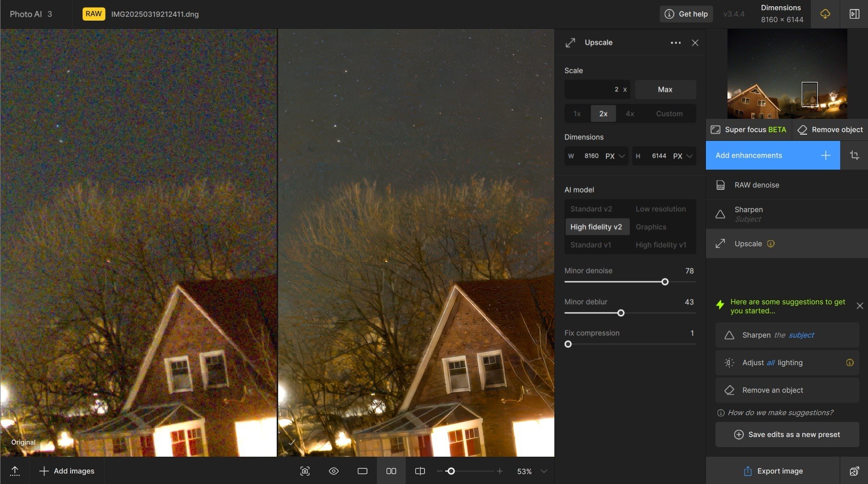Click Add enhancements button
The width and height of the screenshot is (868, 484).
pos(773,155)
